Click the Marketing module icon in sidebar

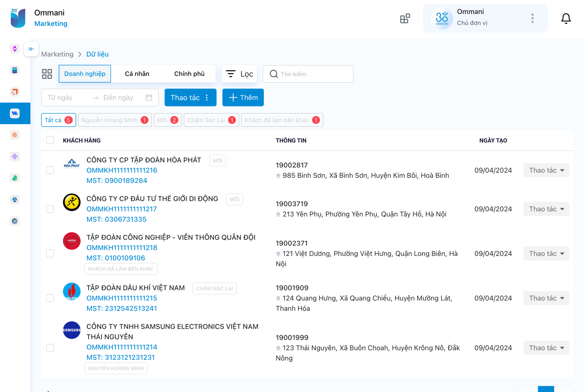[14, 113]
